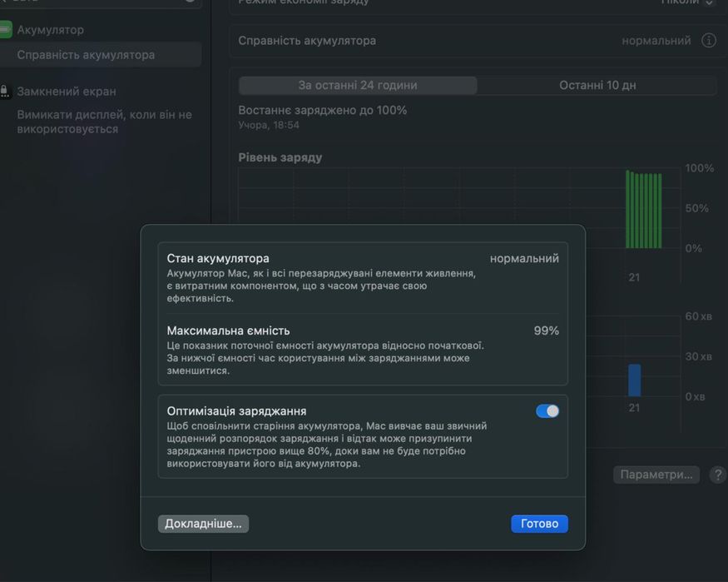Click the 30 хв usage axis label

point(698,356)
